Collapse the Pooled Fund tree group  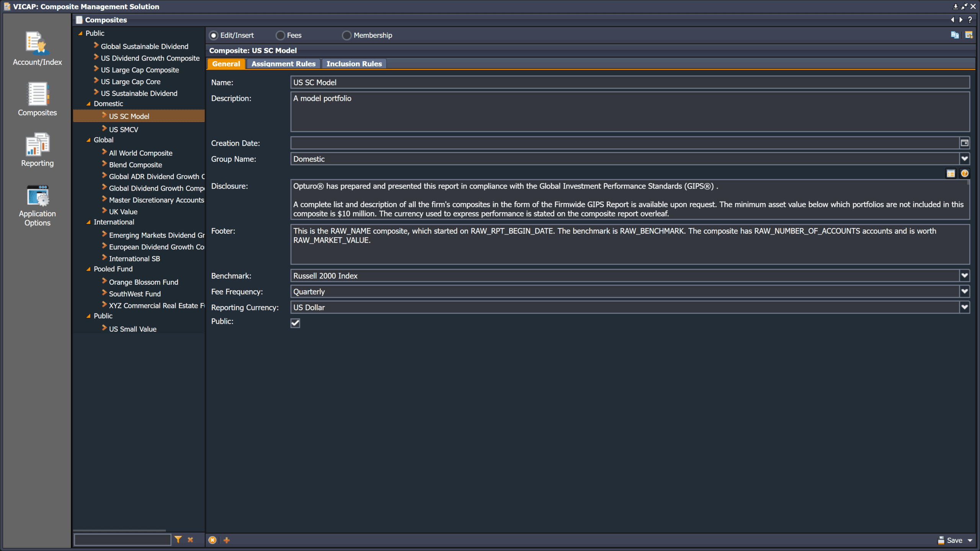coord(88,269)
